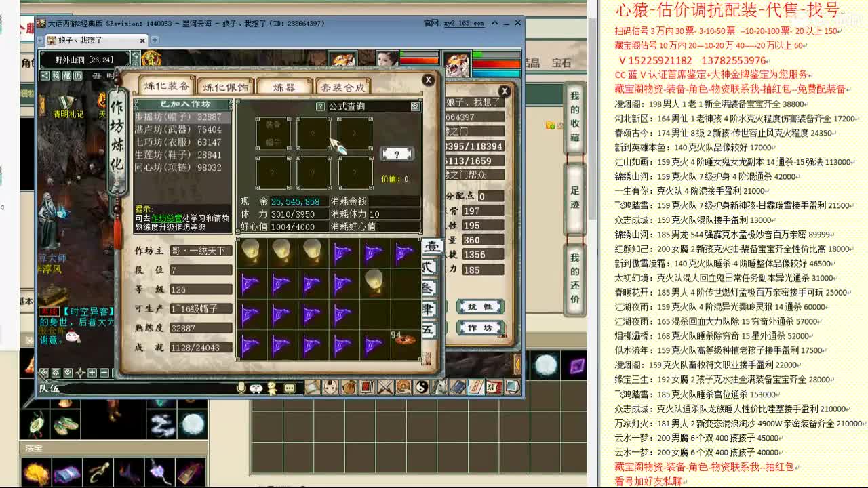Click the crossed swords attack icon
The image size is (868, 488).
coord(385,387)
